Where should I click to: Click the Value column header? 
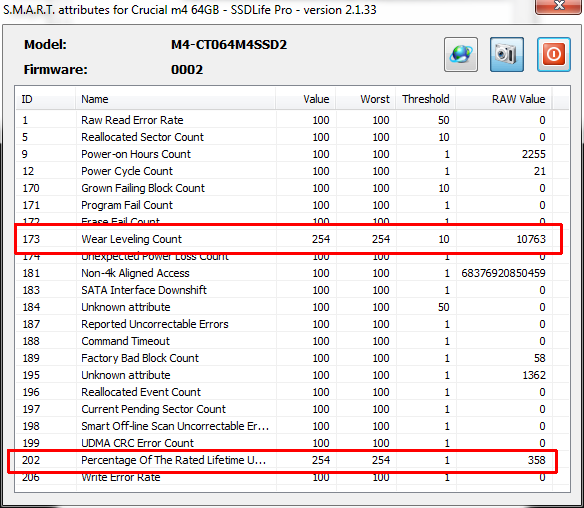(x=305, y=99)
